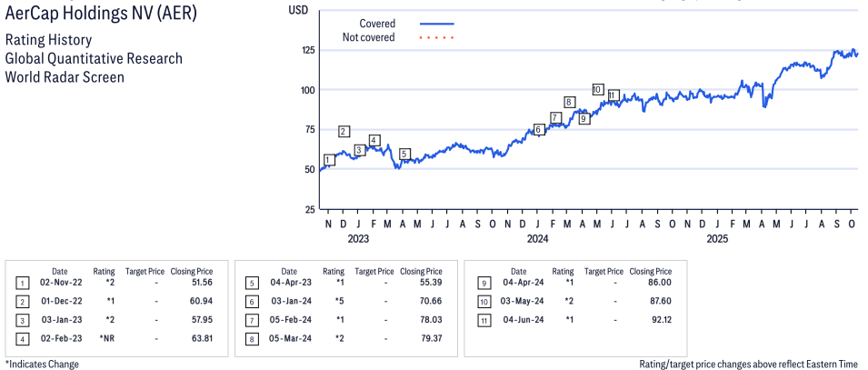Screen dimensions: 868x370
Task: Click numbered box 6 in the rating table
Action: (x=251, y=301)
